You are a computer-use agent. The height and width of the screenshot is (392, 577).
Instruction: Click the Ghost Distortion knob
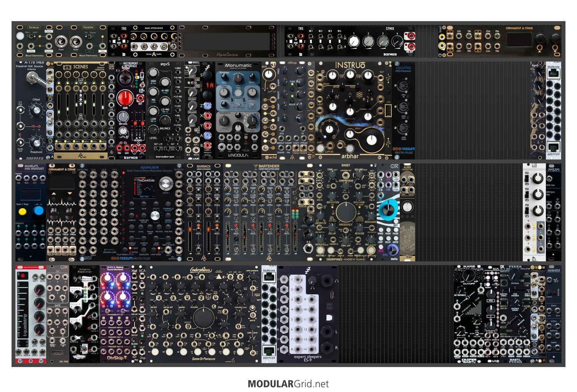pos(332,197)
